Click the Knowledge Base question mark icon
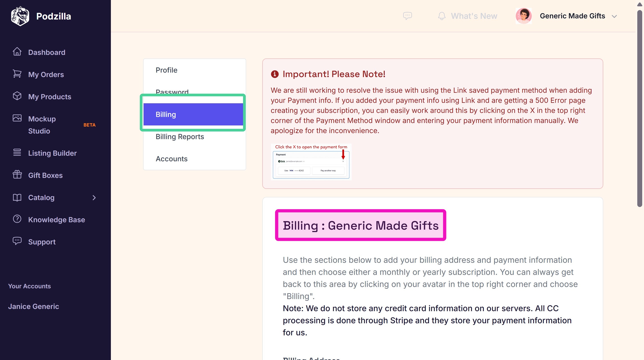Screen dimensions: 644x360 click(17, 219)
